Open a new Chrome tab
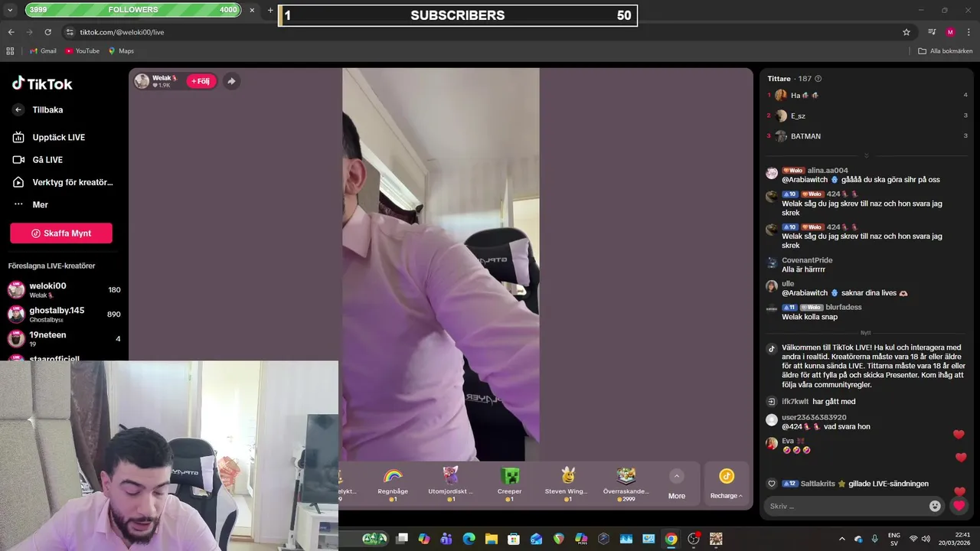The height and width of the screenshot is (551, 980). [x=270, y=11]
